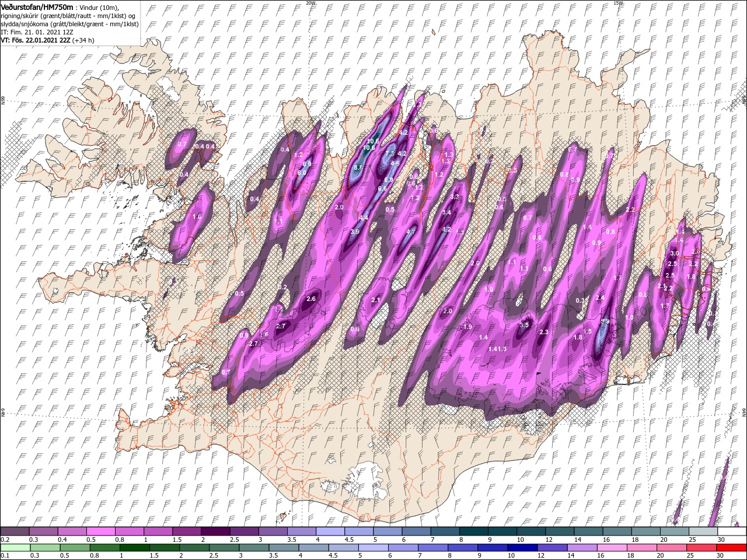This screenshot has height=560, width=747.
Task: Pick the dusky purple snow swatch between 0.2 and 0.3
Action: click(x=15, y=531)
